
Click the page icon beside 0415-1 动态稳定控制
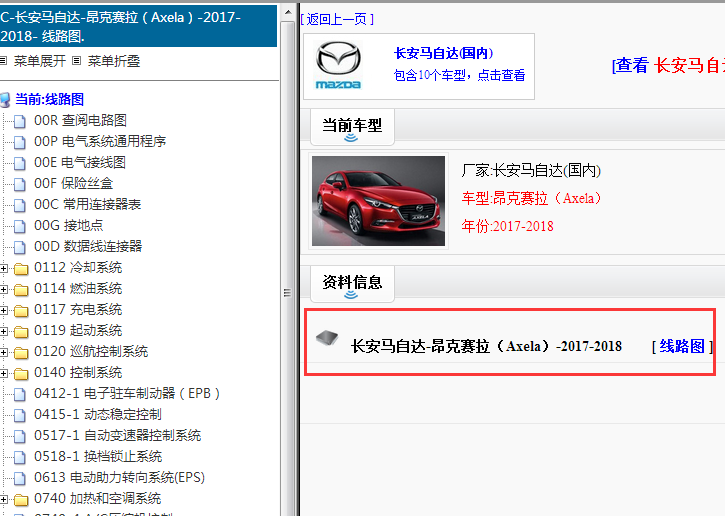point(19,415)
